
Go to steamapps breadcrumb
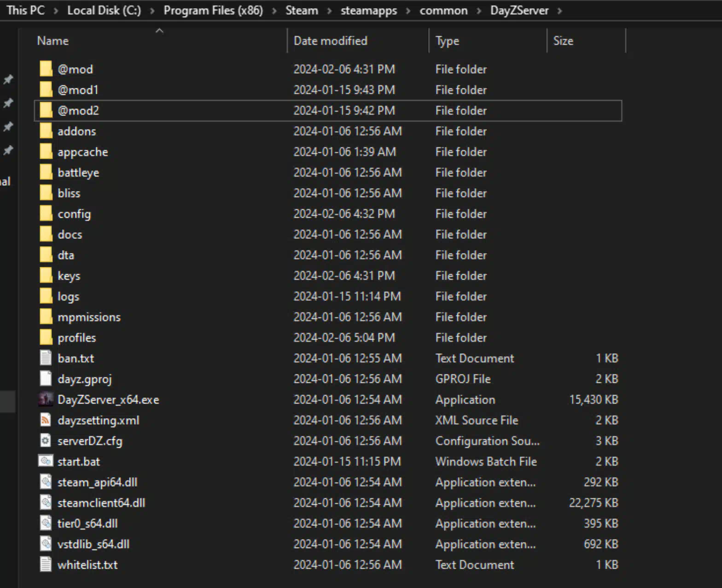point(369,10)
